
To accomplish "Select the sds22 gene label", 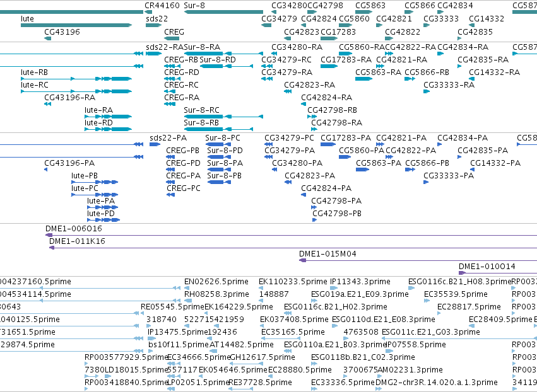I will point(157,19).
